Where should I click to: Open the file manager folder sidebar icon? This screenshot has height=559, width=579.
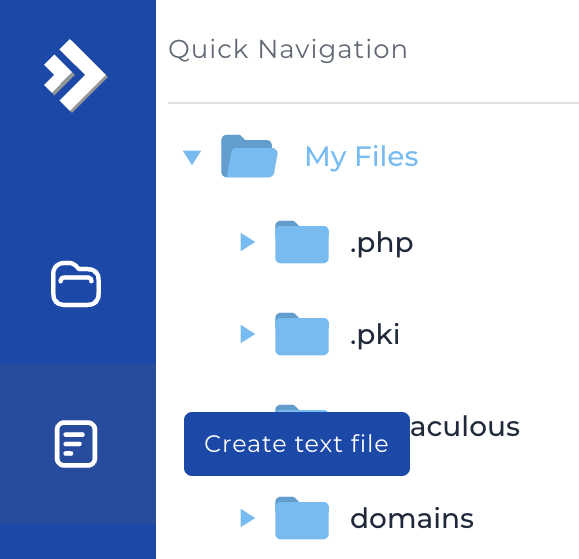coord(76,284)
